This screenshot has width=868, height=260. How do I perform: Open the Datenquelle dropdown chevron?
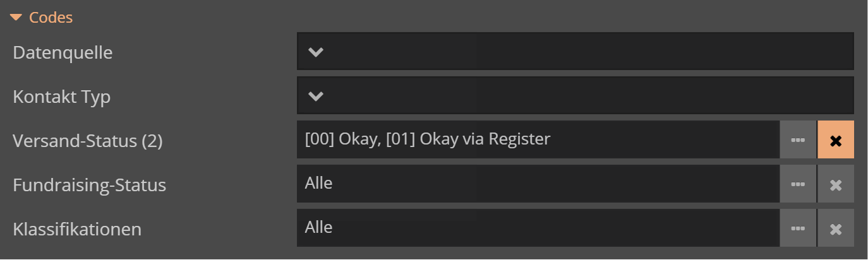point(316,52)
